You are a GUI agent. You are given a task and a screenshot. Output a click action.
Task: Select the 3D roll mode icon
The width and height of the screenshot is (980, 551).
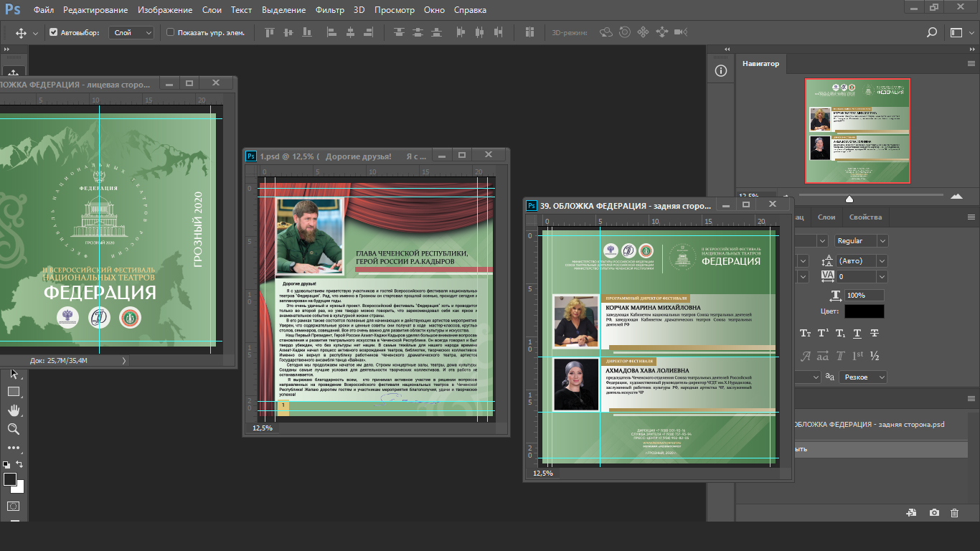[625, 32]
